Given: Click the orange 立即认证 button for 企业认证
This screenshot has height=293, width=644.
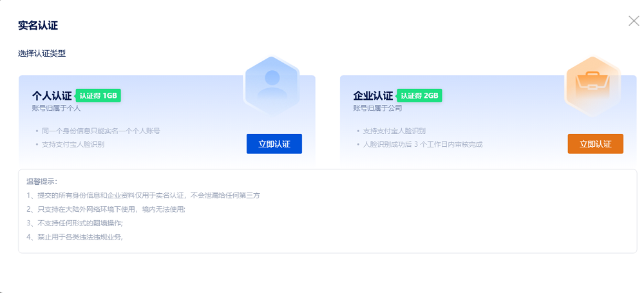Looking at the screenshot, I should click(x=595, y=144).
